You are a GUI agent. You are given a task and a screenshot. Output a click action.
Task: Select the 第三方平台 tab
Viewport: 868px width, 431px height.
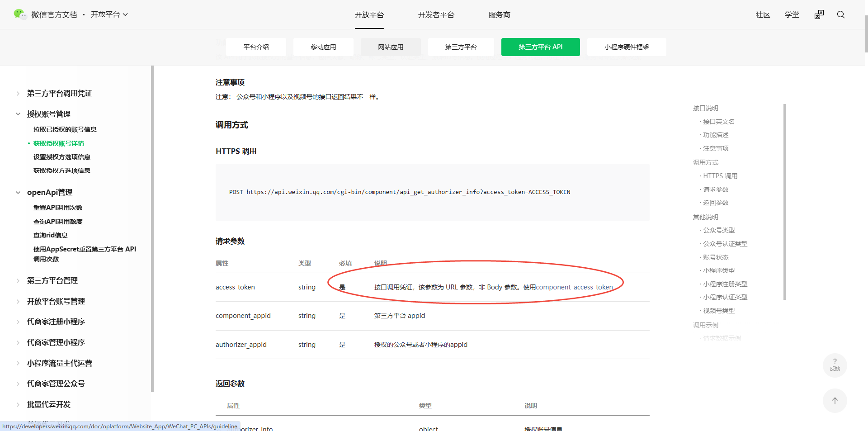[461, 47]
